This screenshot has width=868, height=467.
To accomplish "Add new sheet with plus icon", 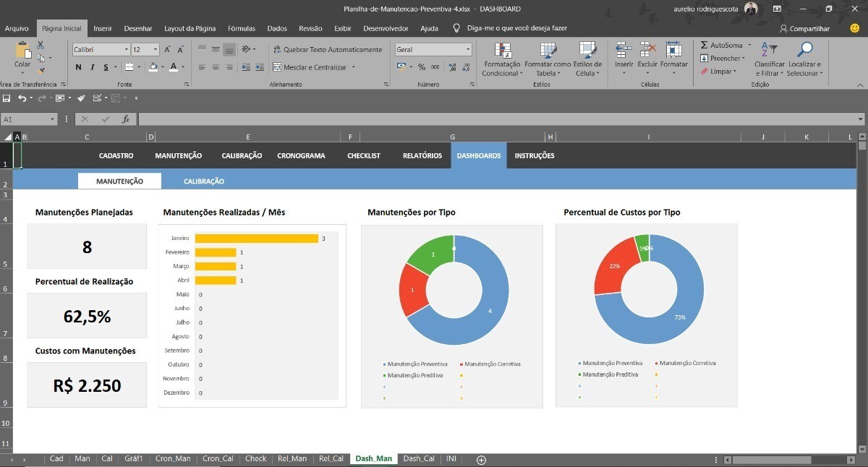I will [x=481, y=460].
